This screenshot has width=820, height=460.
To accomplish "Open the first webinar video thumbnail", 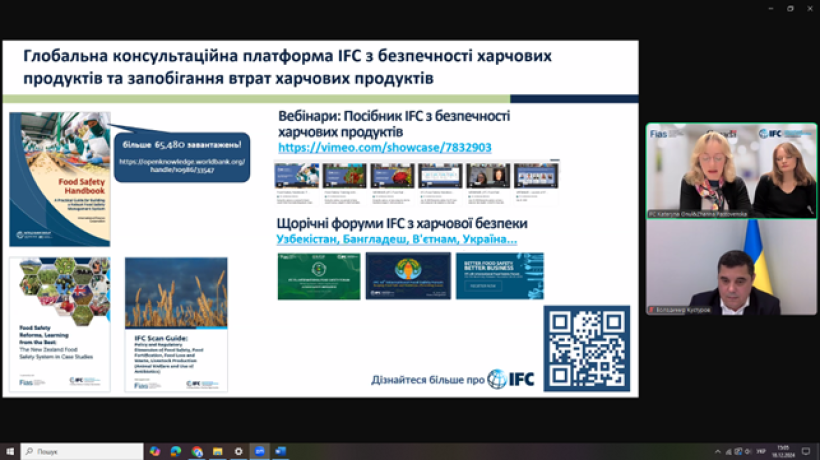I will [x=297, y=176].
